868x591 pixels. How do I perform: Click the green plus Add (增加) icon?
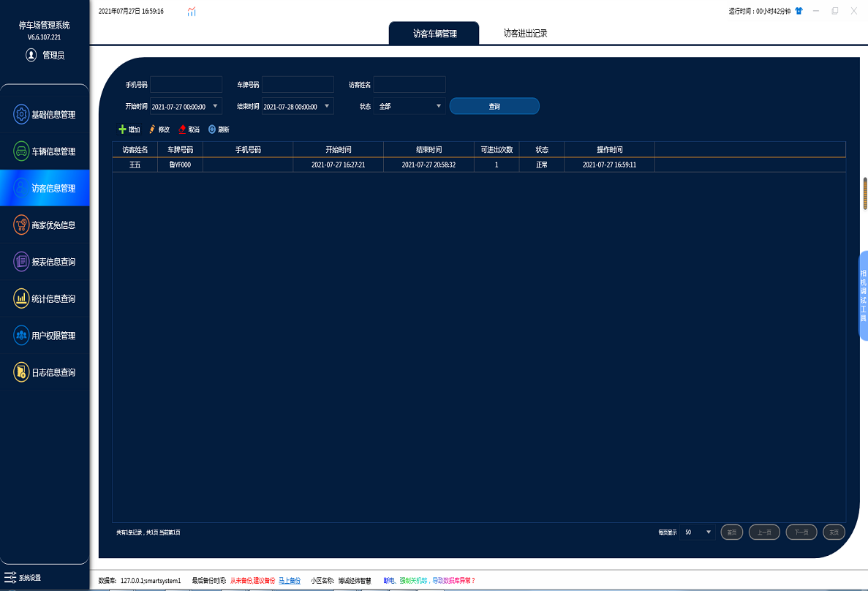(123, 129)
